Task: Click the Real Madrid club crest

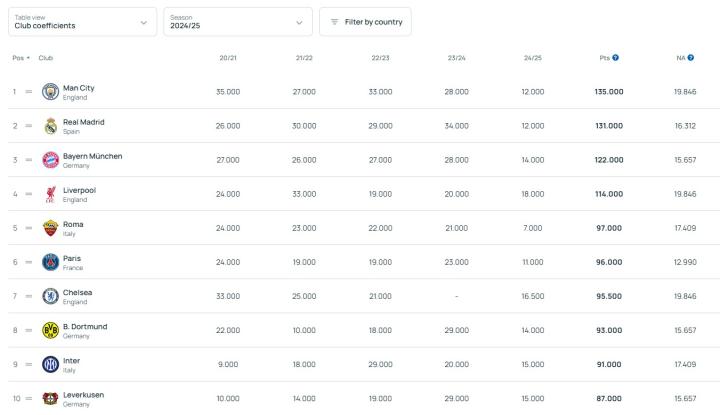Action: (x=51, y=126)
